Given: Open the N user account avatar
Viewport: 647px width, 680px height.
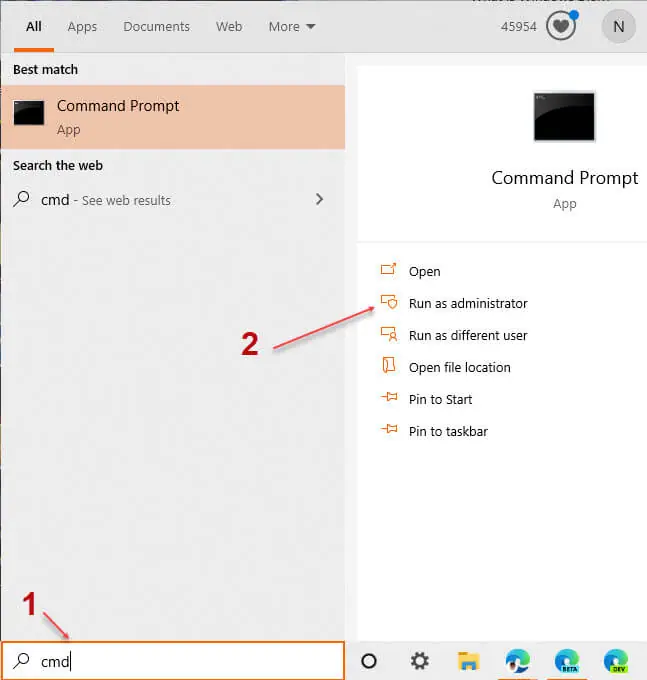Looking at the screenshot, I should (x=618, y=26).
